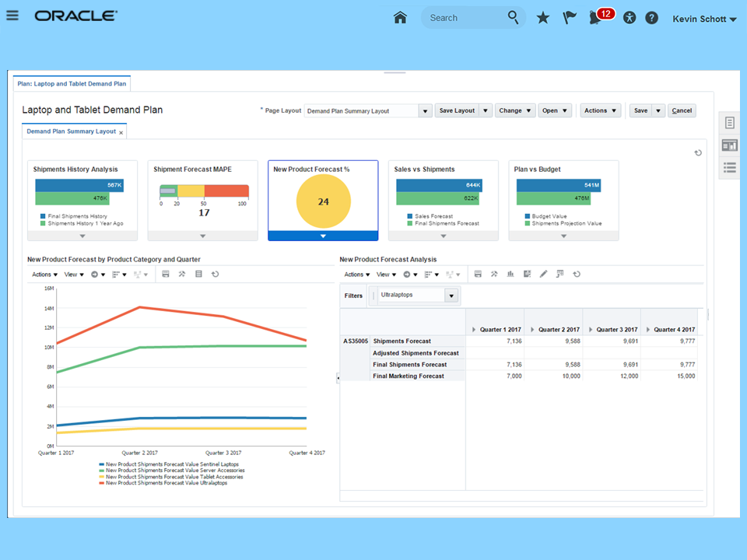Open the Ultralaptops filter dropdown
Viewport: 747px width, 560px height.
point(451,296)
